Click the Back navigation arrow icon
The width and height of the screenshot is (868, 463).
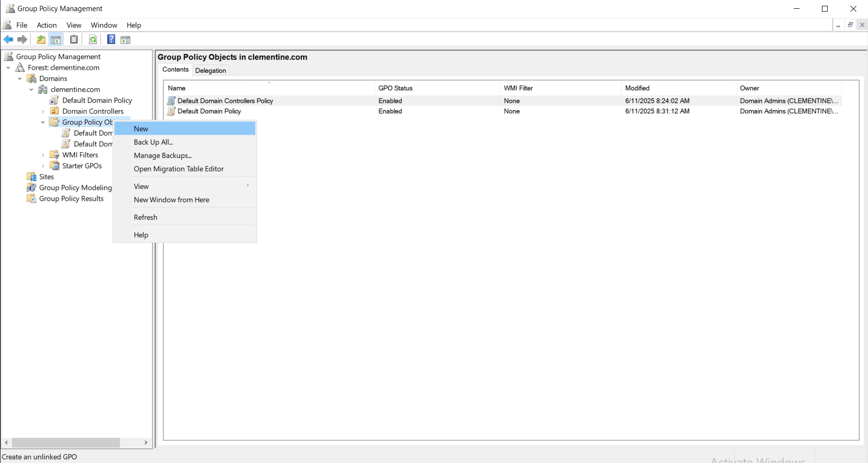coord(8,39)
